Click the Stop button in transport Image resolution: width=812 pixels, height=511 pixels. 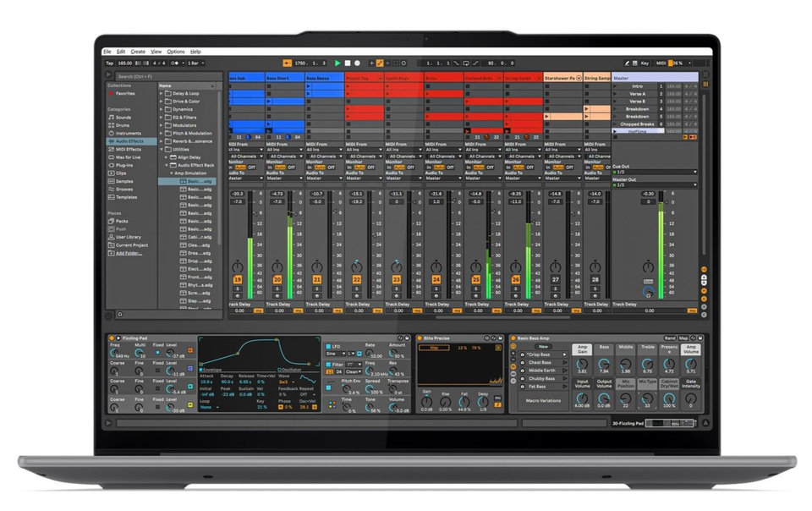[347, 63]
